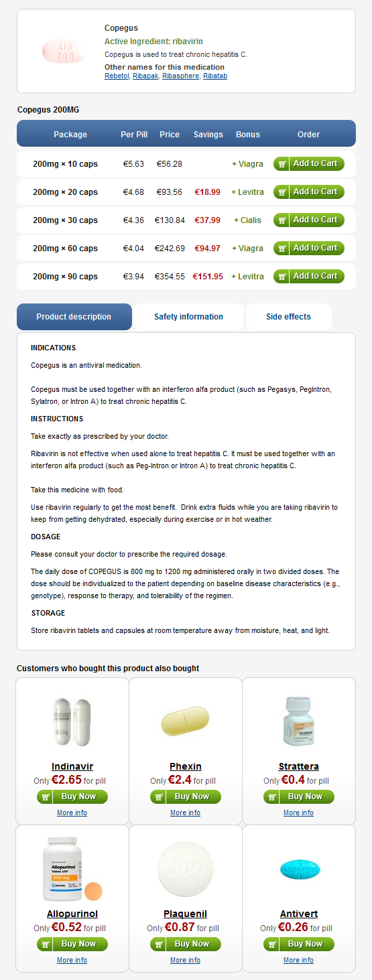This screenshot has width=372, height=980.
Task: Click the Allopurinol bottle image
Action: point(72,870)
